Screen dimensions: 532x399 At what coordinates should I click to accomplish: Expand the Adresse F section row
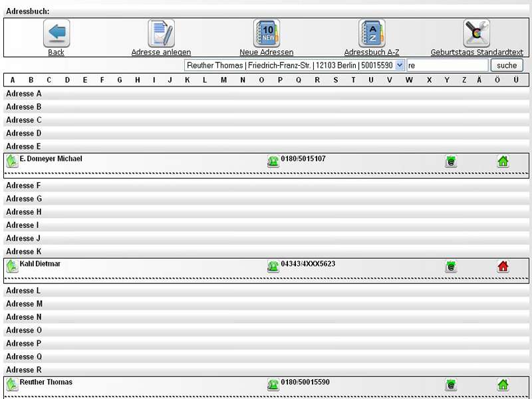(24, 186)
